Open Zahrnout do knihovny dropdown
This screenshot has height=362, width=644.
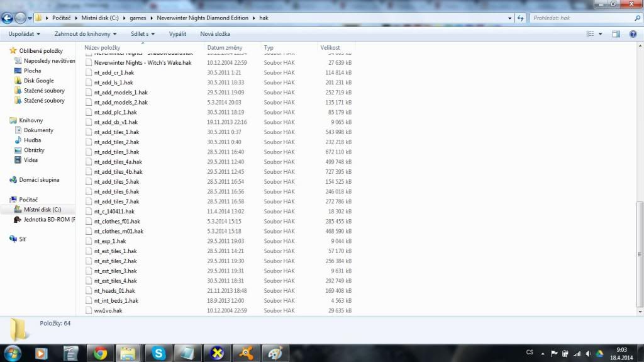[x=86, y=34]
